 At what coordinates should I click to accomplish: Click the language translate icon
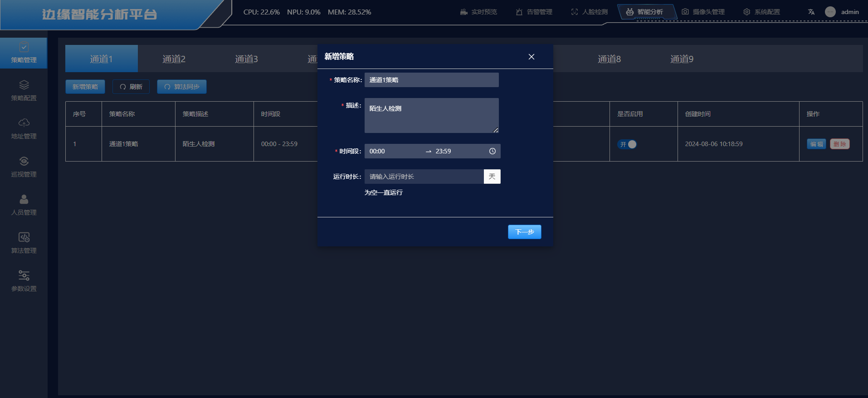pos(811,12)
